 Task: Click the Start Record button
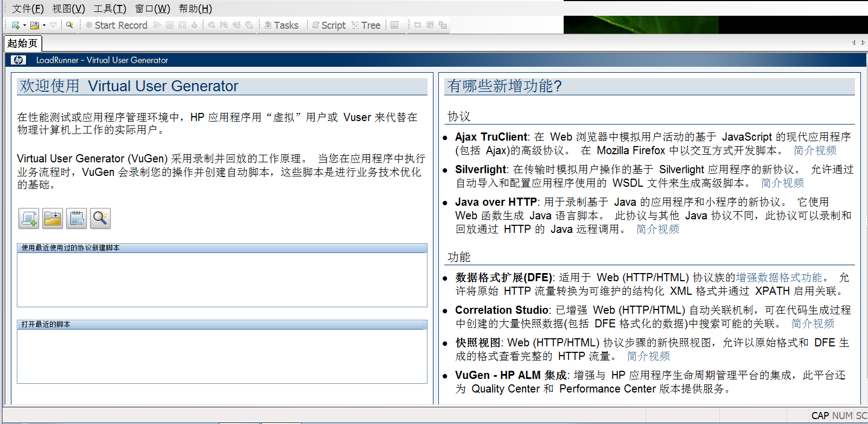(116, 25)
